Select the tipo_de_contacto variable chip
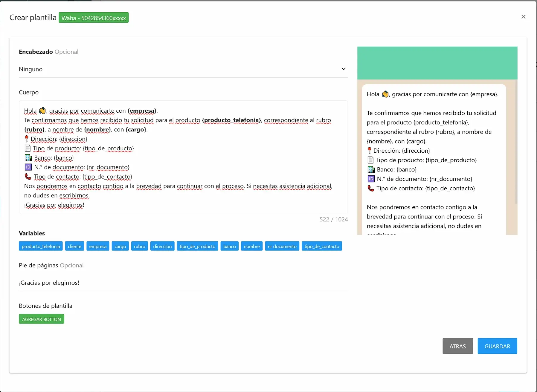 click(322, 246)
